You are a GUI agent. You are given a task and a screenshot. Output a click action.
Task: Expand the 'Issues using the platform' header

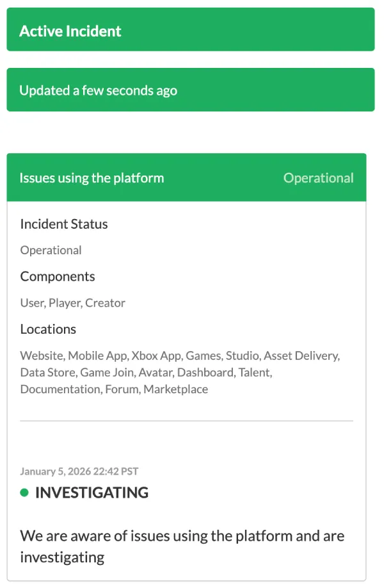(92, 177)
